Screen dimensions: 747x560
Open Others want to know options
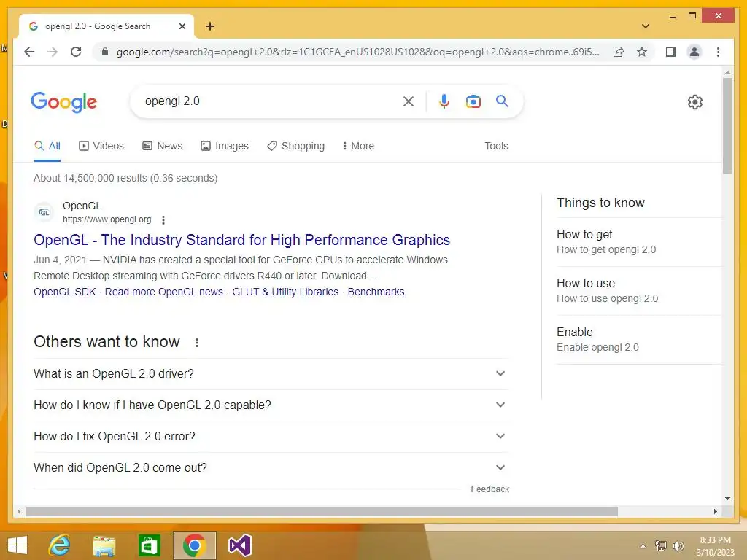click(x=197, y=343)
